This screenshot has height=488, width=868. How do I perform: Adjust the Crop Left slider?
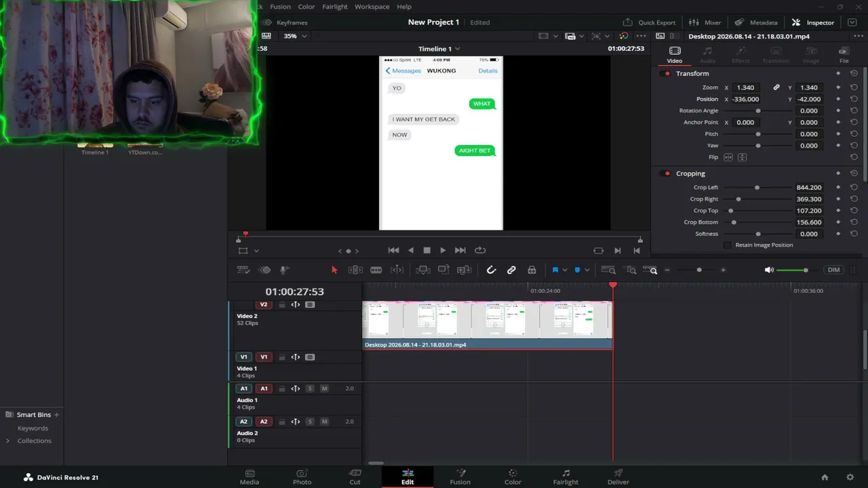[757, 188]
